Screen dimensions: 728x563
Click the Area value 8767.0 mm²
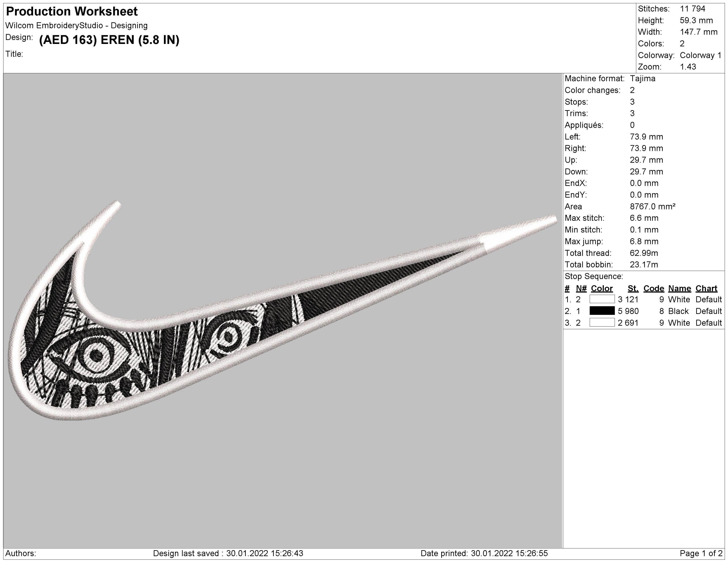(652, 206)
